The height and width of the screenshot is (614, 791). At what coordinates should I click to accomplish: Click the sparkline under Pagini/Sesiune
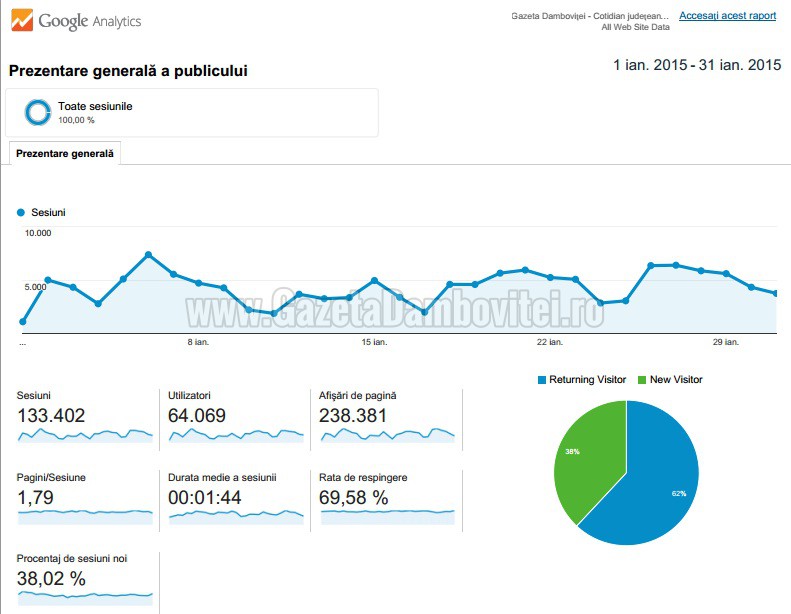point(85,517)
